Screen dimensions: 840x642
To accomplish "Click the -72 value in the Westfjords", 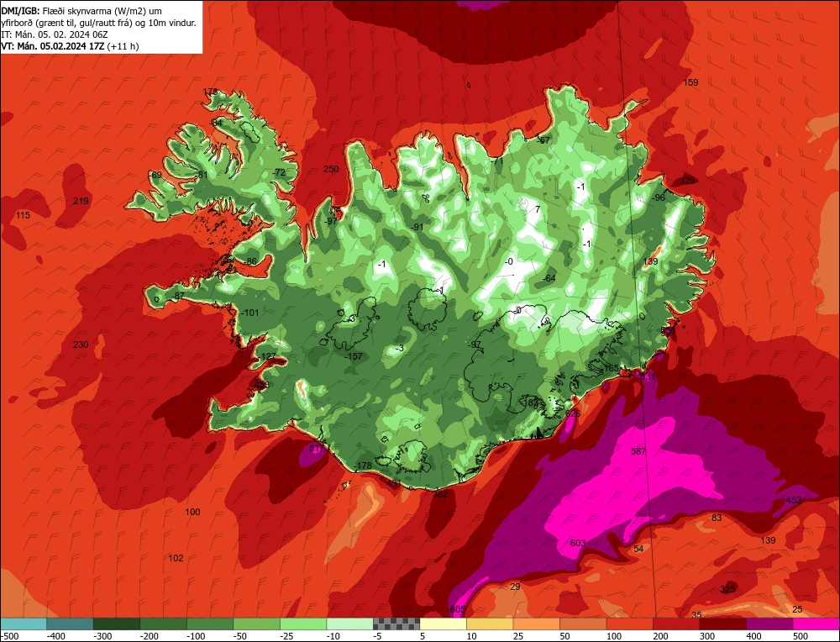I will pos(279,172).
